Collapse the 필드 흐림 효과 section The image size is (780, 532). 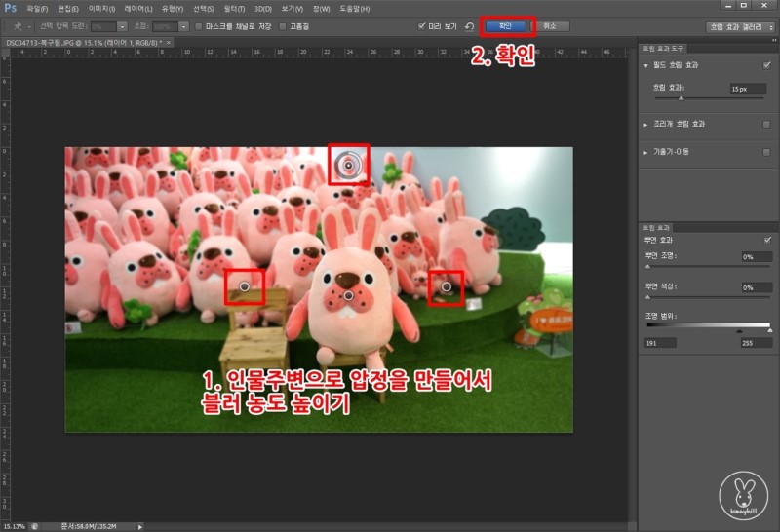coord(645,65)
